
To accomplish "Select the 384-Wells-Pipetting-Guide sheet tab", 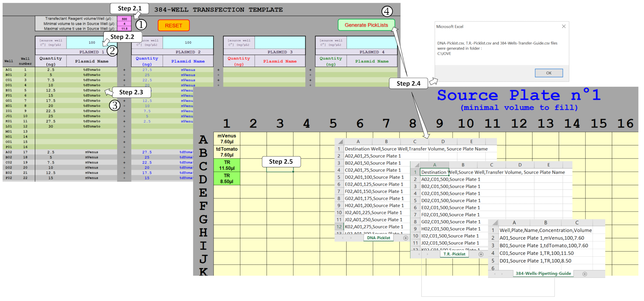I will click(543, 273).
